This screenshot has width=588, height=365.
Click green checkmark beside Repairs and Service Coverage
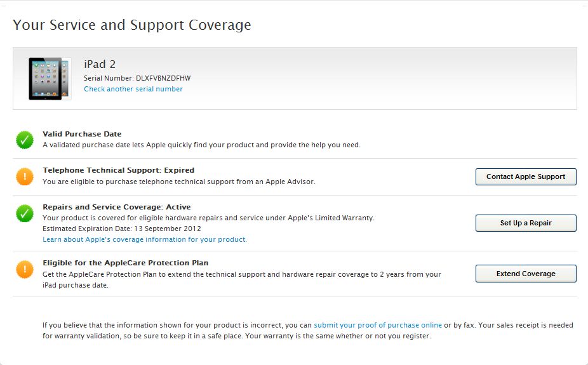[25, 213]
